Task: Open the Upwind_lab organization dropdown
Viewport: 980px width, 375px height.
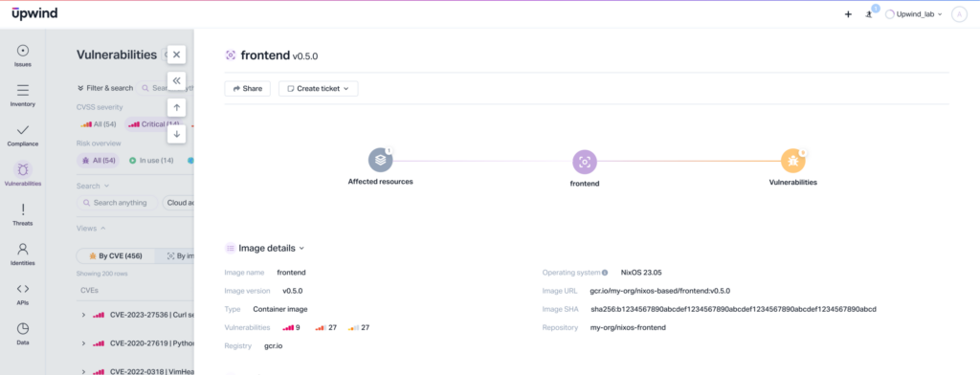Action: pos(914,14)
